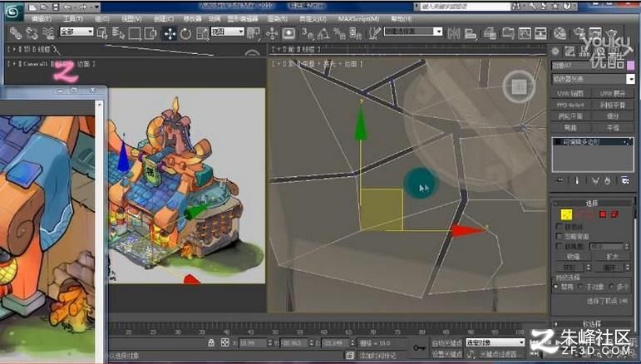Select the Select and Link tool

[16, 33]
